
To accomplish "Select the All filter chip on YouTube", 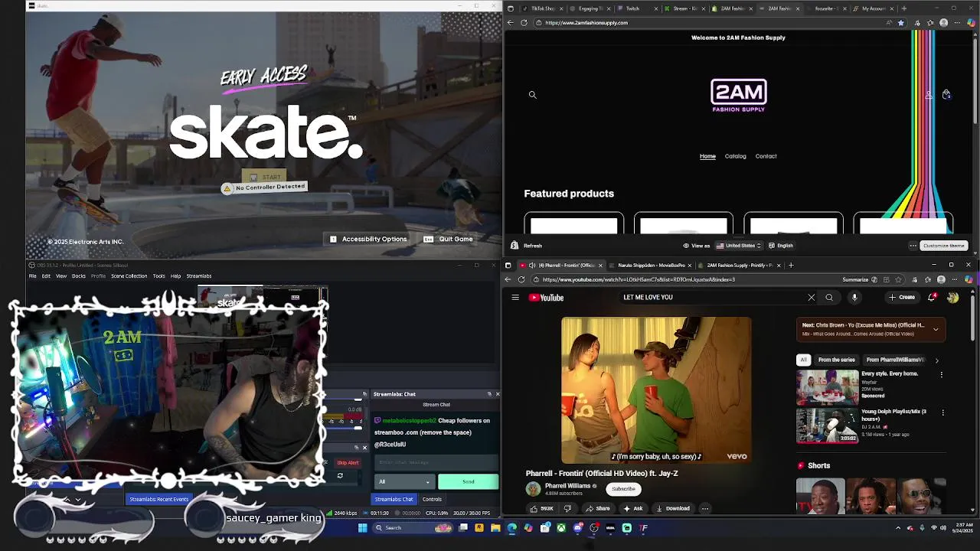I will (803, 360).
